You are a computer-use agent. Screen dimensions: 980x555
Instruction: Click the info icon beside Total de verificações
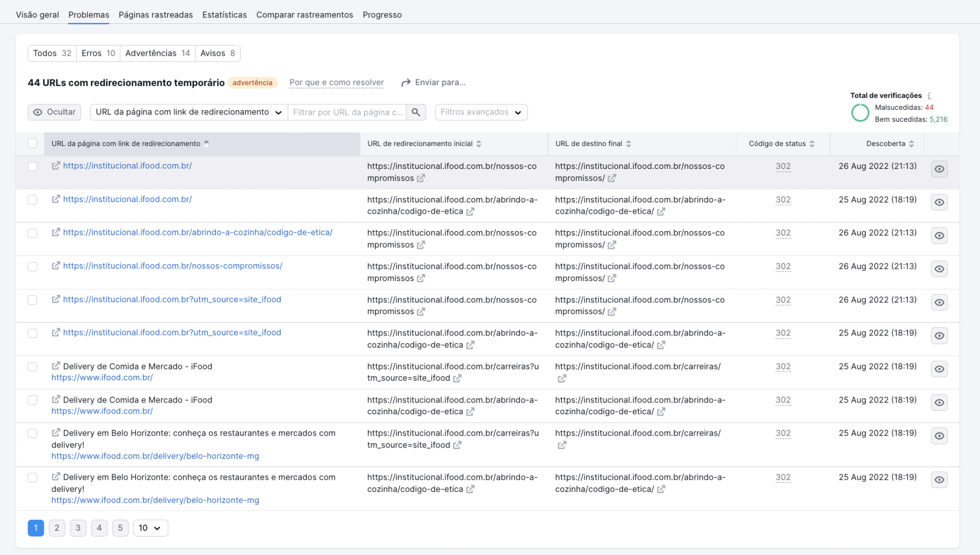click(930, 95)
